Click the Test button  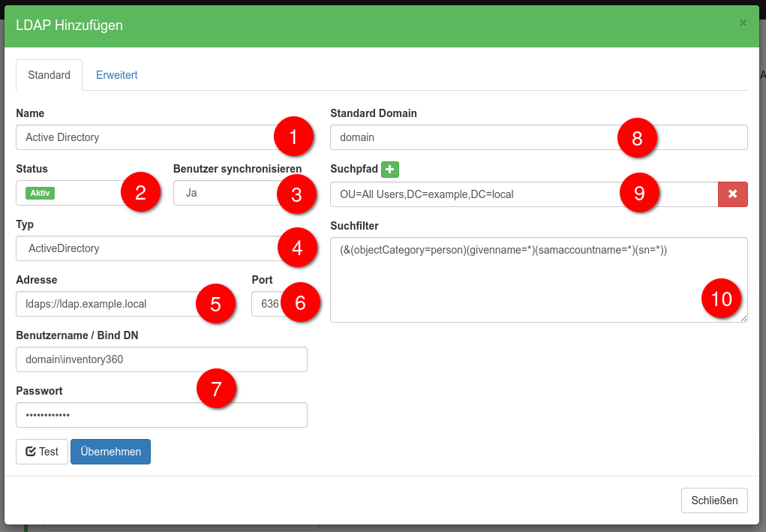pos(41,451)
